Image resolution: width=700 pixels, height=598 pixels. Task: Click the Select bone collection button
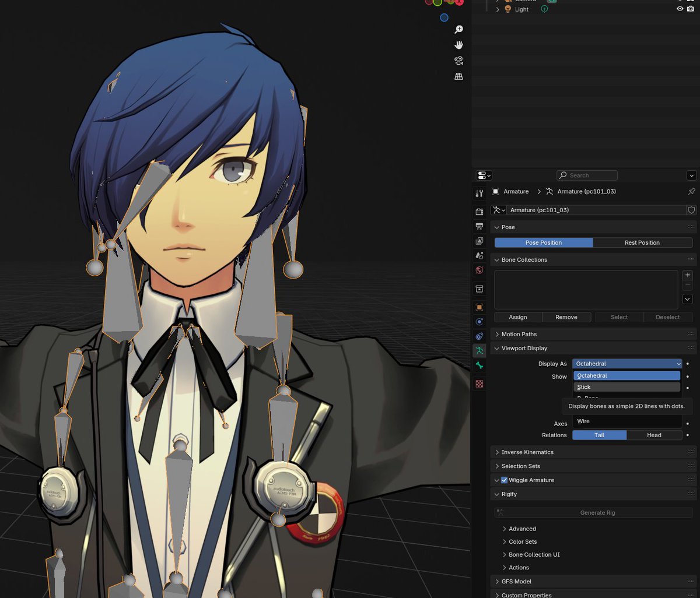click(x=619, y=317)
